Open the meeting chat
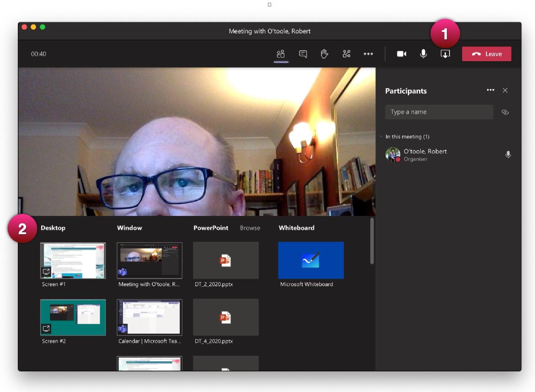This screenshot has width=535, height=392. [302, 54]
